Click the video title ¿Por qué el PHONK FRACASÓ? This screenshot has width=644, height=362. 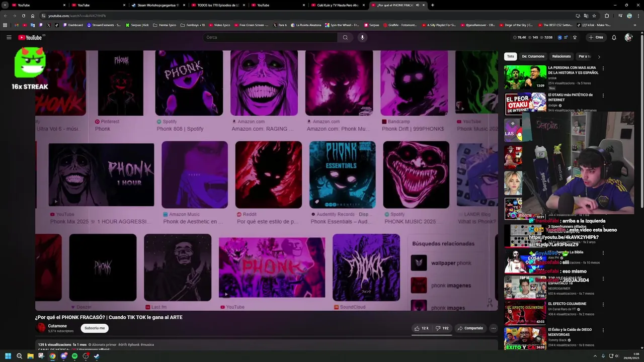(x=109, y=317)
